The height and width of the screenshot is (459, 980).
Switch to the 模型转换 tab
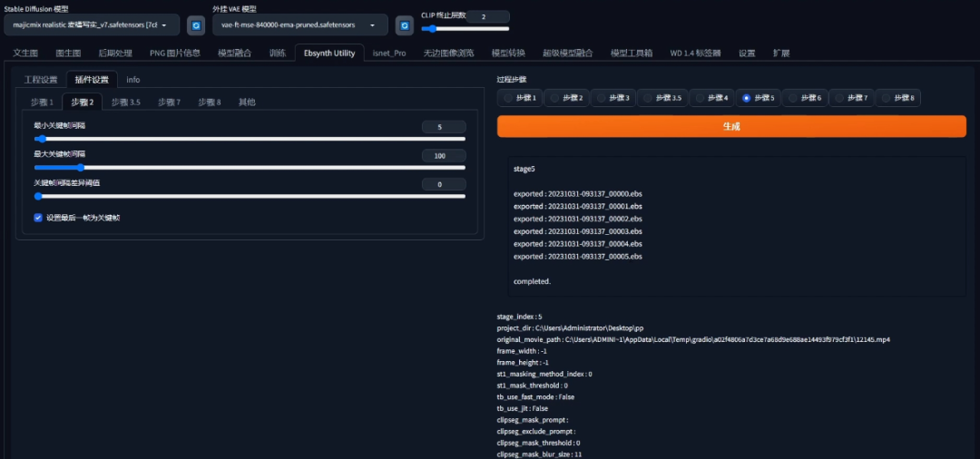[x=508, y=54]
